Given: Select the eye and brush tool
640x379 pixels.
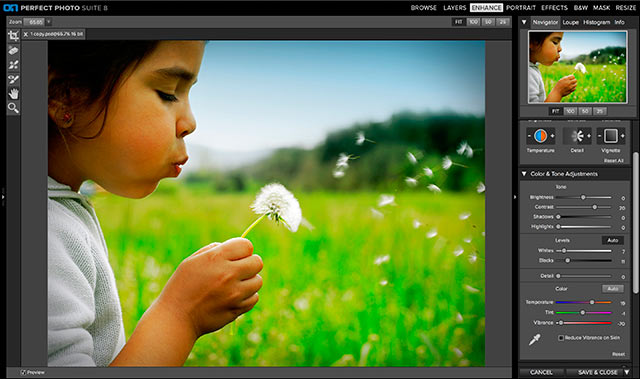Looking at the screenshot, I should click(13, 79).
